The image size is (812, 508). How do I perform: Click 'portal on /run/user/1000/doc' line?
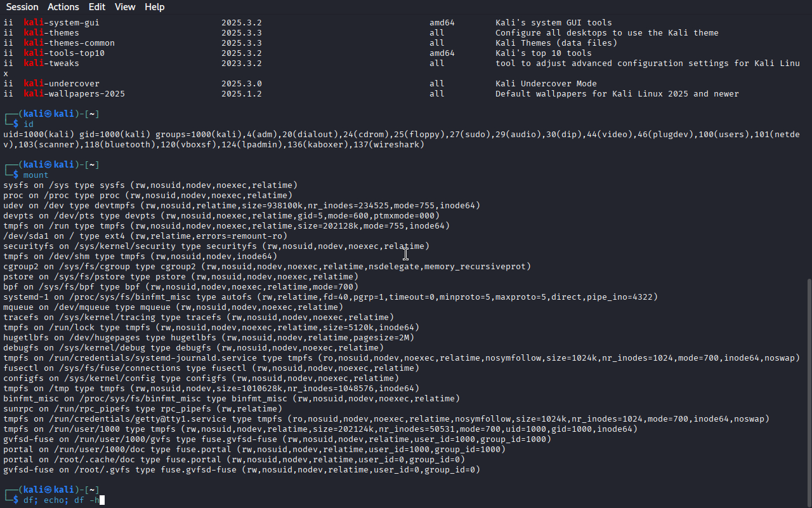coord(254,450)
